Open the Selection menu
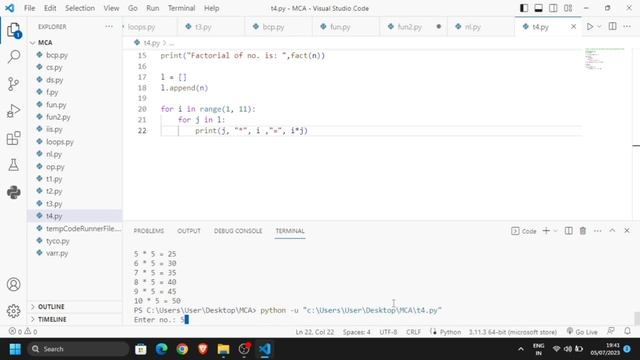Image resolution: width=640 pixels, height=360 pixels. pyautogui.click(x=80, y=8)
